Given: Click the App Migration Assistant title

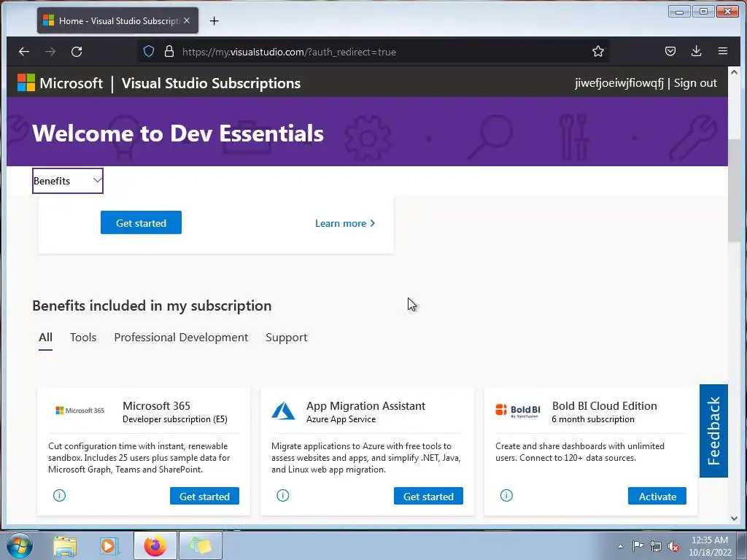Looking at the screenshot, I should click(x=365, y=405).
